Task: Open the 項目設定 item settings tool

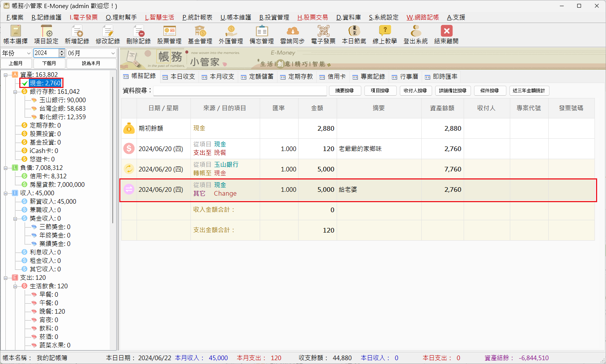Action: point(46,34)
